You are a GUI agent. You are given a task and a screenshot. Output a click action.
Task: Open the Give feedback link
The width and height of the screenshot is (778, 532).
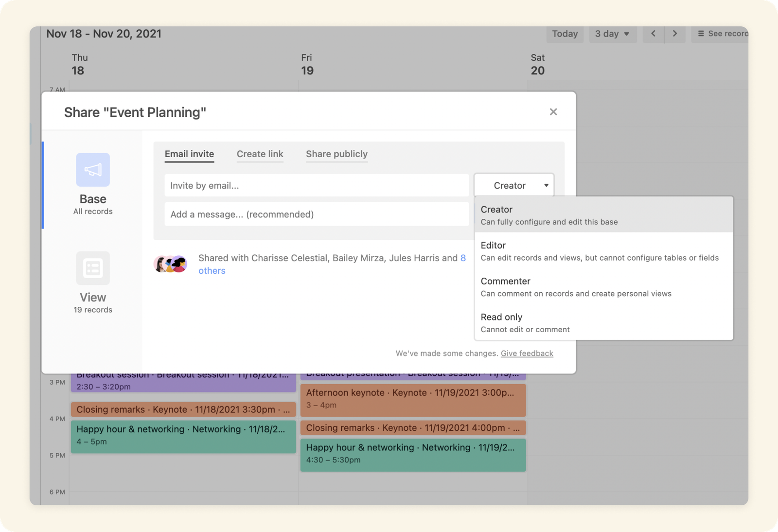(x=527, y=354)
